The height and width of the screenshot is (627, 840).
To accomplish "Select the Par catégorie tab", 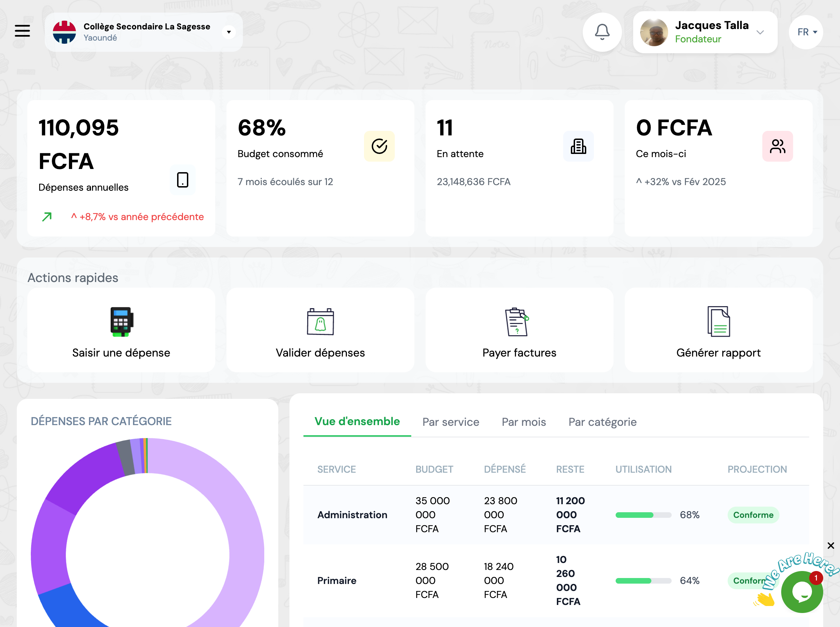I will point(602,422).
